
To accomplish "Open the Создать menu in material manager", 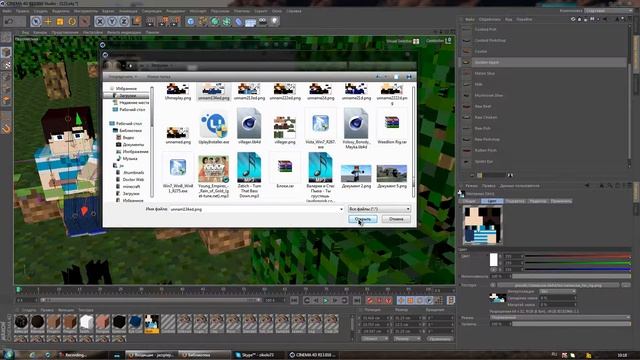I will pyautogui.click(x=29, y=310).
